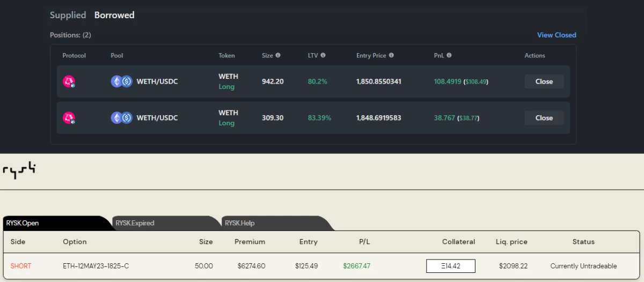Image resolution: width=644 pixels, height=282 pixels.
Task: Close the 942.20 WETH long position
Action: (544, 81)
